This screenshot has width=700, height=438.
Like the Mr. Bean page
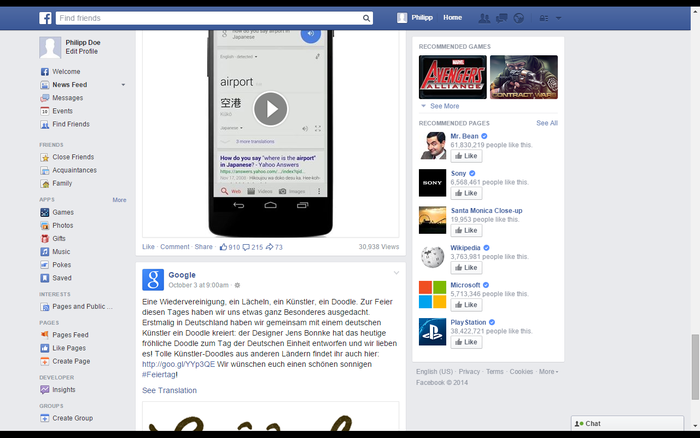pos(466,156)
